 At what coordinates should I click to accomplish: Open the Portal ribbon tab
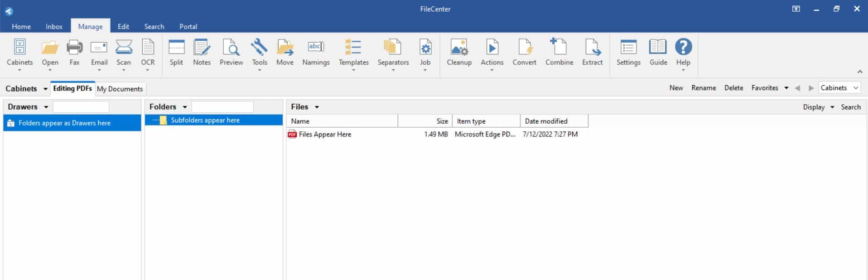pyautogui.click(x=188, y=26)
